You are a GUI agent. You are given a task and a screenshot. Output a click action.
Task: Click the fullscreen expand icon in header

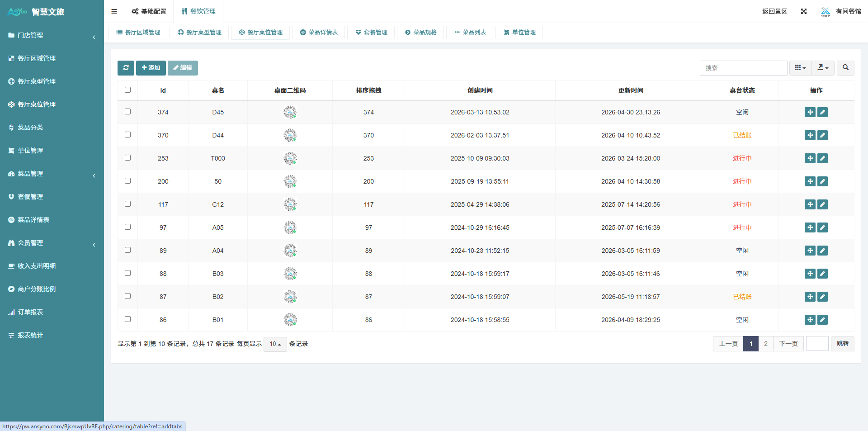[804, 11]
